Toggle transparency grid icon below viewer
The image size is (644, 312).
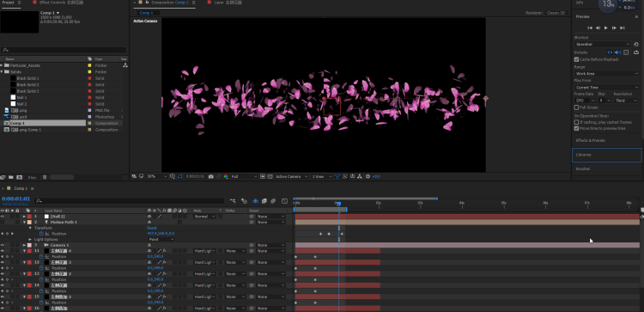(x=270, y=176)
